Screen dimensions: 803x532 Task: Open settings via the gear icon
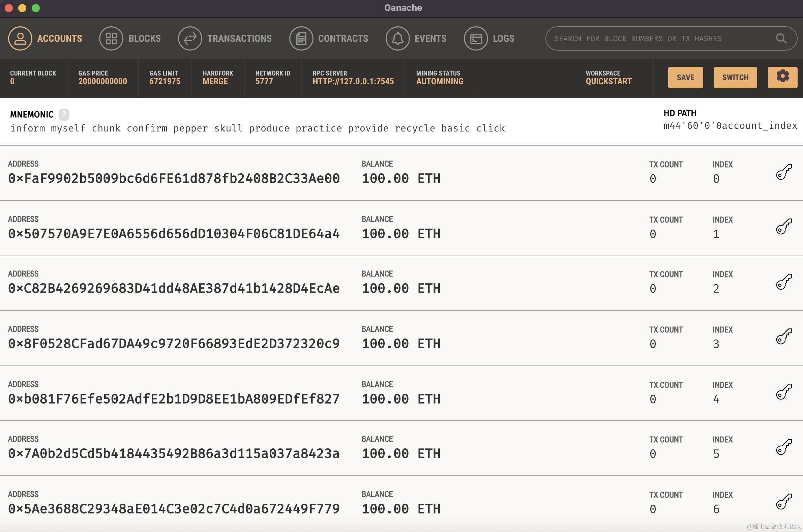tap(782, 77)
